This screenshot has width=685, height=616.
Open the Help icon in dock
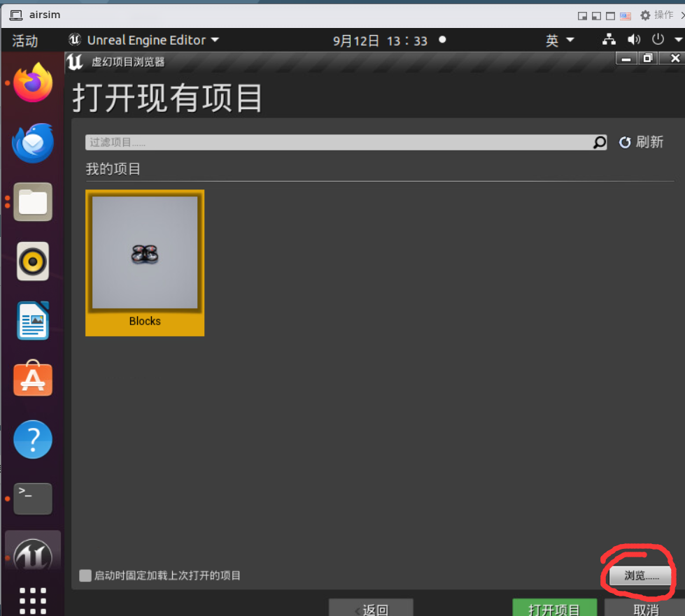click(33, 439)
